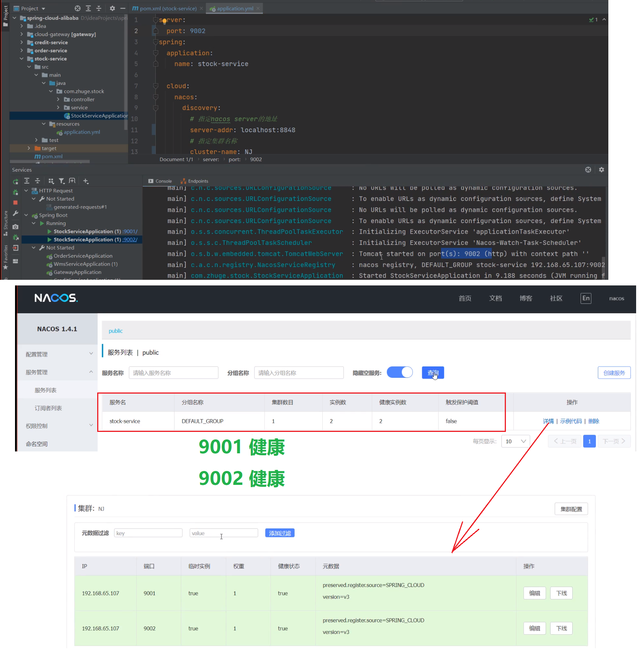Click Collapse All icon in Project toolbar
This screenshot has height=658, width=644.
tap(99, 8)
